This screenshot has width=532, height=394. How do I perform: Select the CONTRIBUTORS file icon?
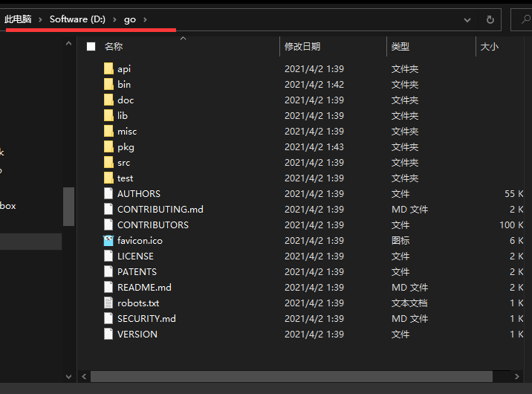[x=108, y=225]
